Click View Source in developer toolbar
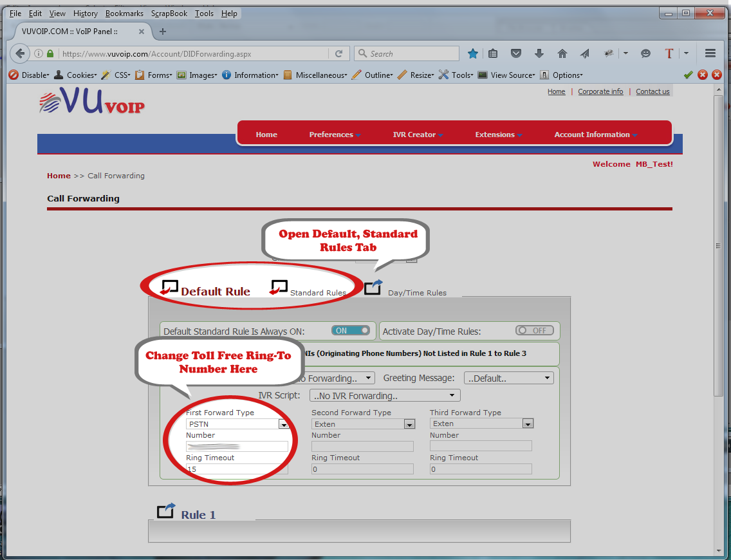This screenshot has height=560, width=731. pyautogui.click(x=507, y=75)
